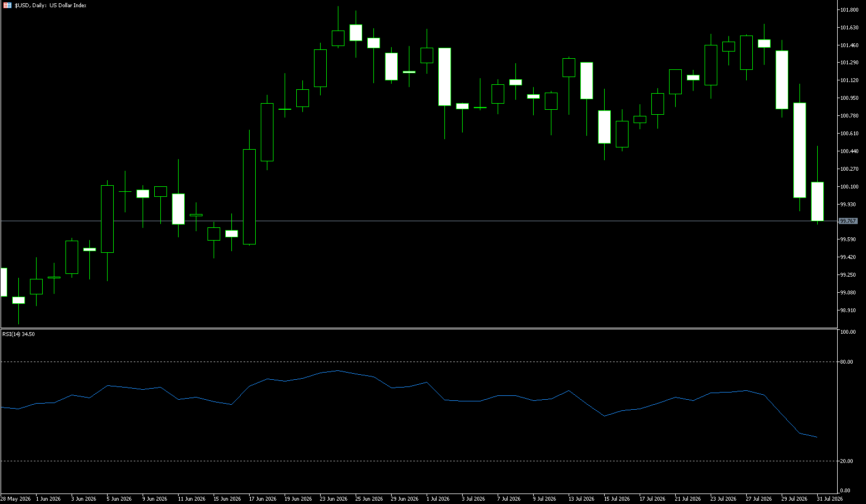Click the 17 Jun 2026 date label
The image size is (866, 504).
tap(262, 499)
